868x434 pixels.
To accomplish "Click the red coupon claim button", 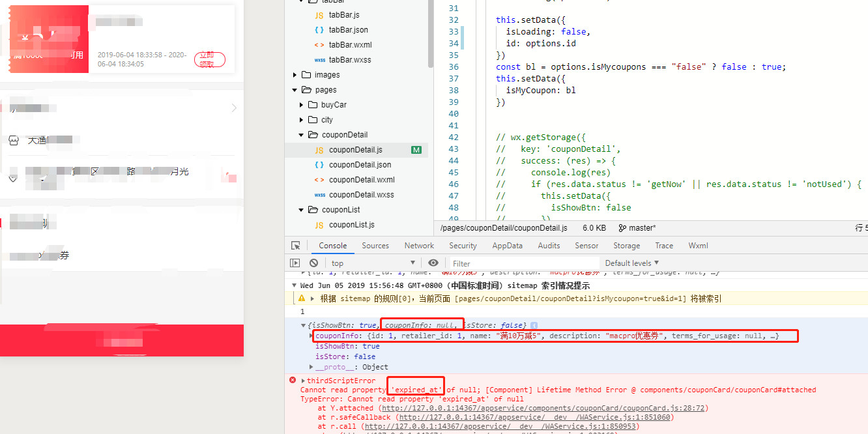I will point(210,60).
